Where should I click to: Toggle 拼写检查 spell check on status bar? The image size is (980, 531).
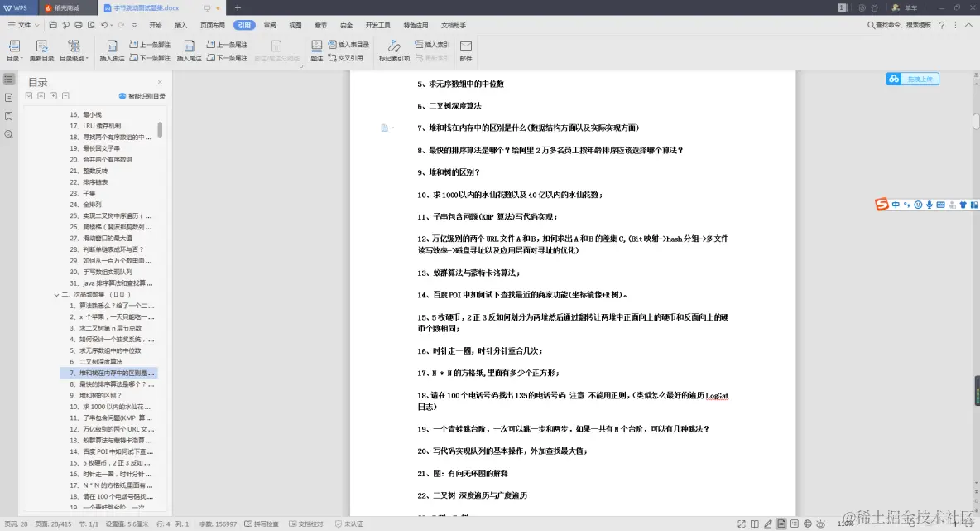262,524
